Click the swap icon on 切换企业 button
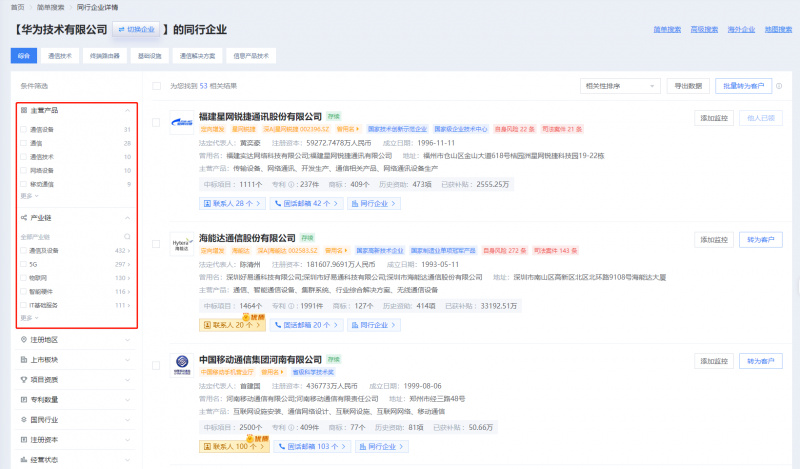Screen dimensions: 800x469 pyautogui.click(x=121, y=30)
